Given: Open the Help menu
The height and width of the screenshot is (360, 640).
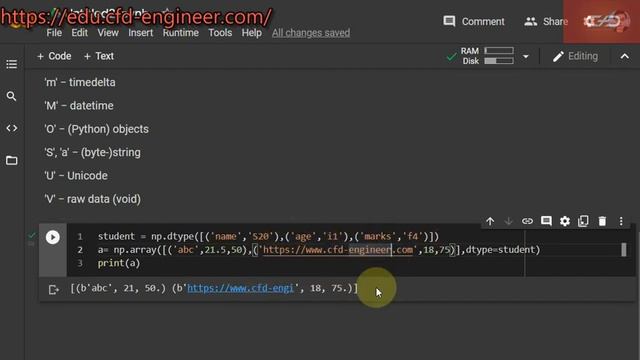Looking at the screenshot, I should tap(251, 33).
